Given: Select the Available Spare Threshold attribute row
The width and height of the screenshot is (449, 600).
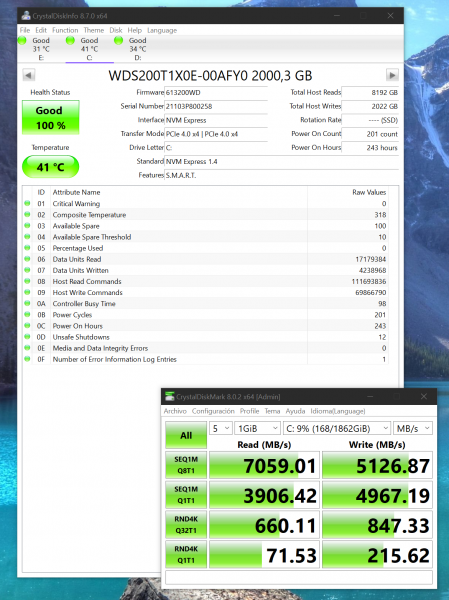Looking at the screenshot, I should tap(206, 237).
